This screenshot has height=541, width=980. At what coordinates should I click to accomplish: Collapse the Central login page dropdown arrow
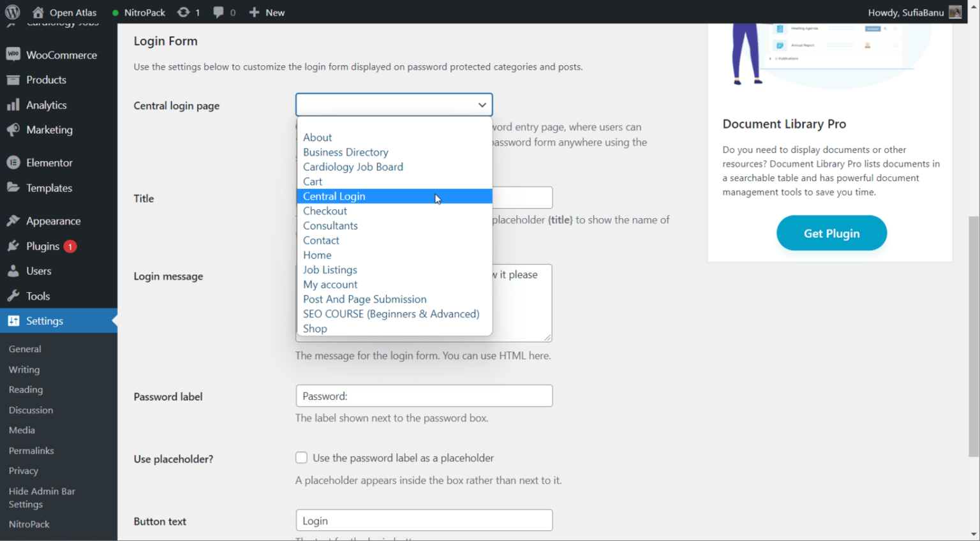point(482,104)
